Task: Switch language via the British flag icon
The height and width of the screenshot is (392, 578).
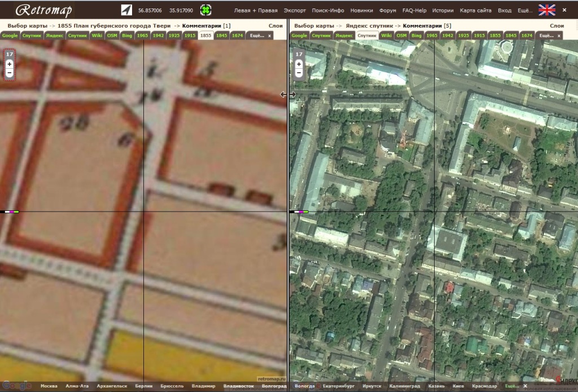Action: 546,10
